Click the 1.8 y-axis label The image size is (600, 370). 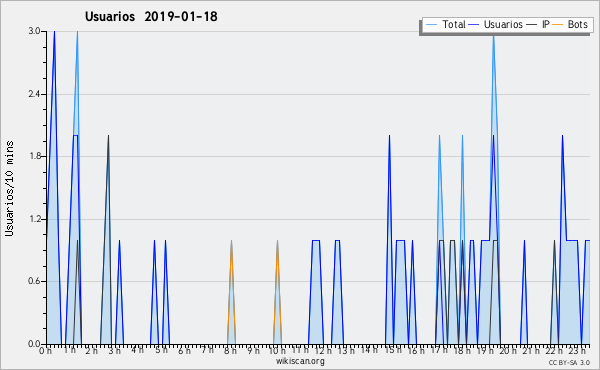click(34, 156)
